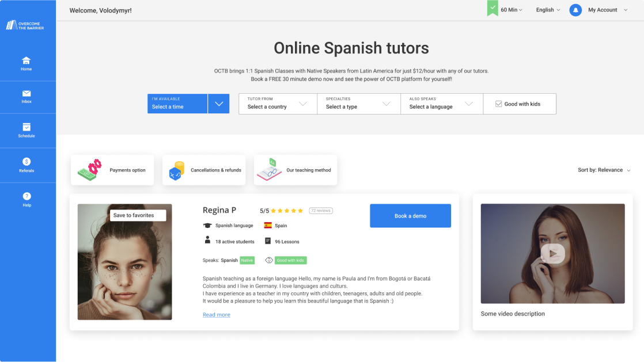Open the Specialties type dropdown
Image resolution: width=644 pixels, height=362 pixels.
click(x=358, y=104)
